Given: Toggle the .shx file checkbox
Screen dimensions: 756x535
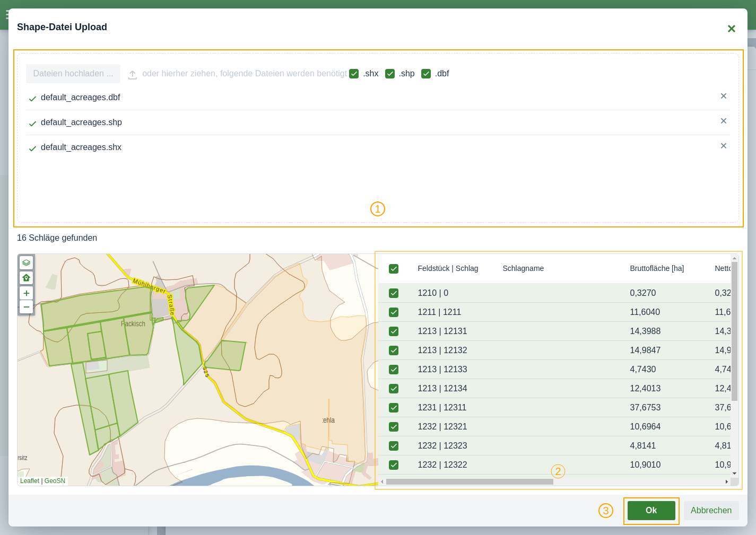Looking at the screenshot, I should pos(354,74).
